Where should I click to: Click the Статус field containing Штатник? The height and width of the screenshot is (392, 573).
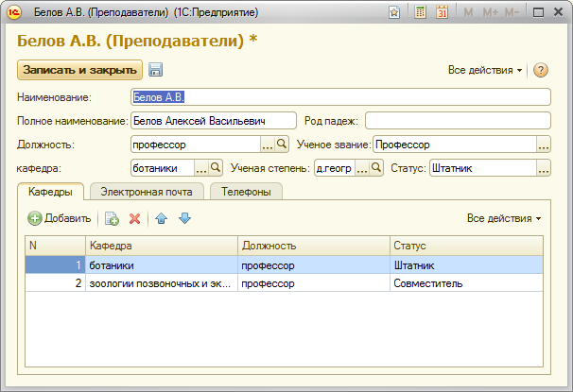pyautogui.click(x=483, y=168)
